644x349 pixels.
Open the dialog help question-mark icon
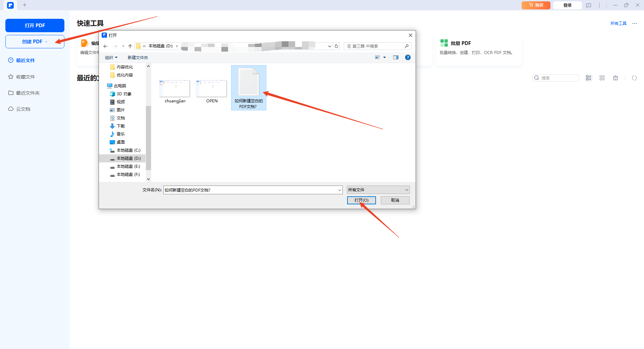click(408, 57)
